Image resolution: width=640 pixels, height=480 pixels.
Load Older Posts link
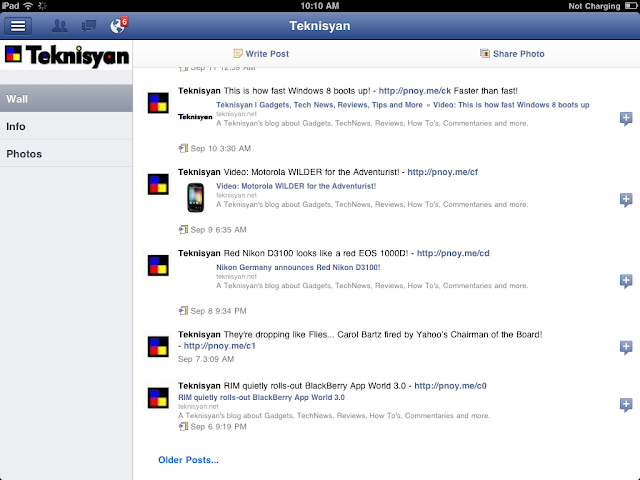(x=188, y=460)
